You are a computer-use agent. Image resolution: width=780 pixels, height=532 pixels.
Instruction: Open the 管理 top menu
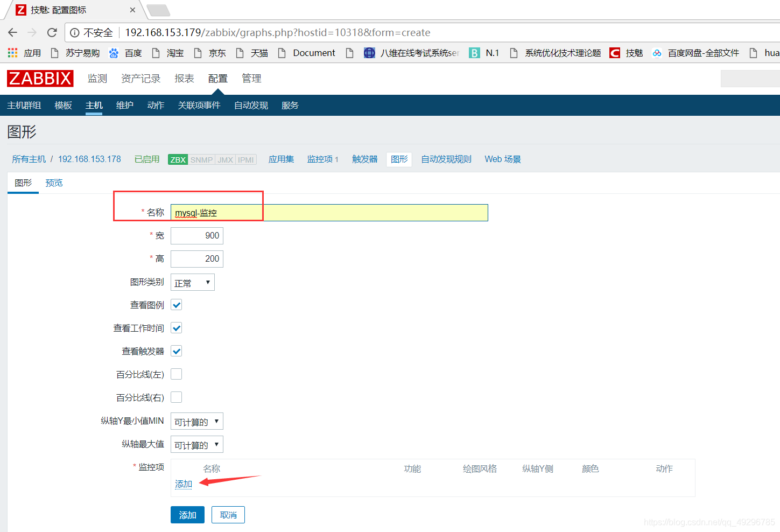251,79
